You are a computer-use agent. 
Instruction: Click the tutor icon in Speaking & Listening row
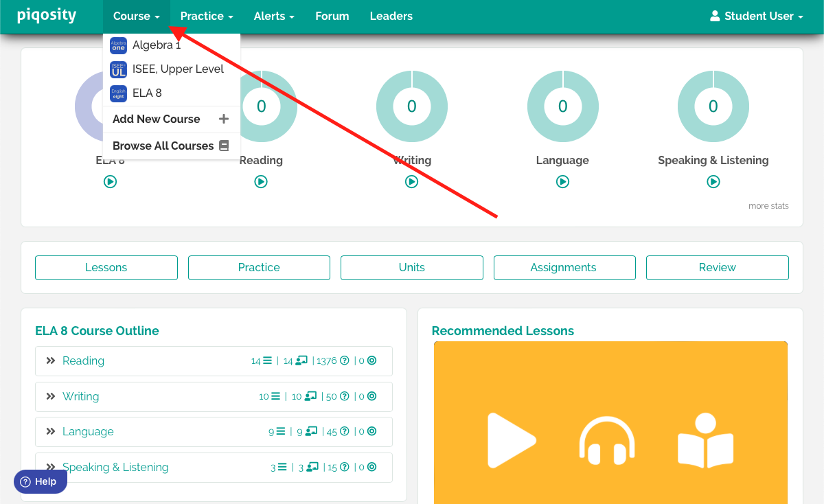312,467
